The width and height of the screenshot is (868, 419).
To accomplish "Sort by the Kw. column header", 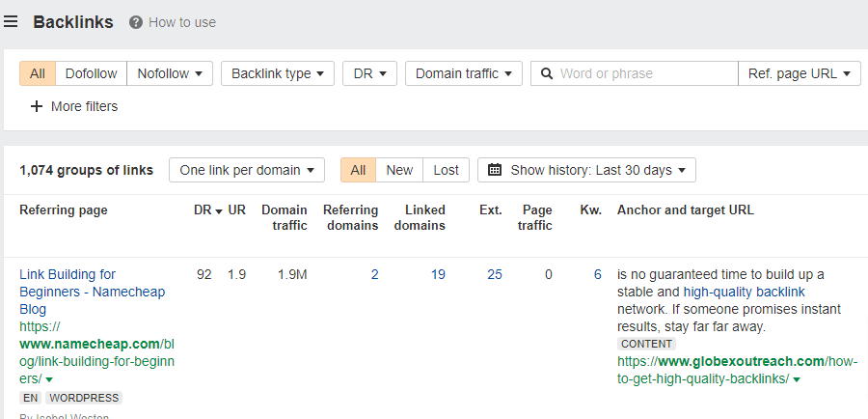I will [x=590, y=210].
